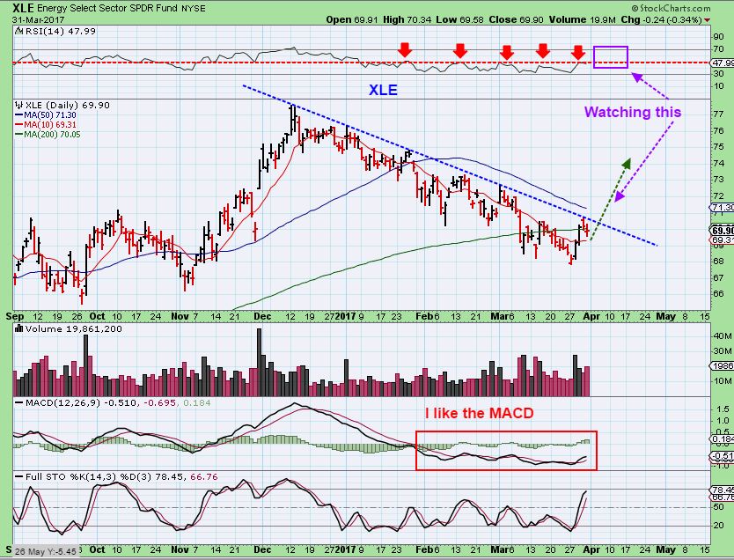The image size is (734, 560).
Task: Click the XLE (Daily) 69.90 legend label
Action: click(x=68, y=106)
